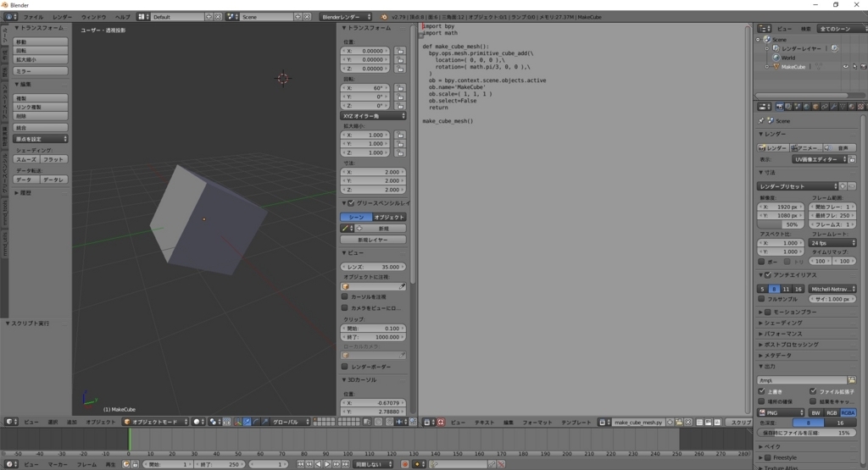Unlink the make_cube_mesh.py text block

click(x=688, y=422)
